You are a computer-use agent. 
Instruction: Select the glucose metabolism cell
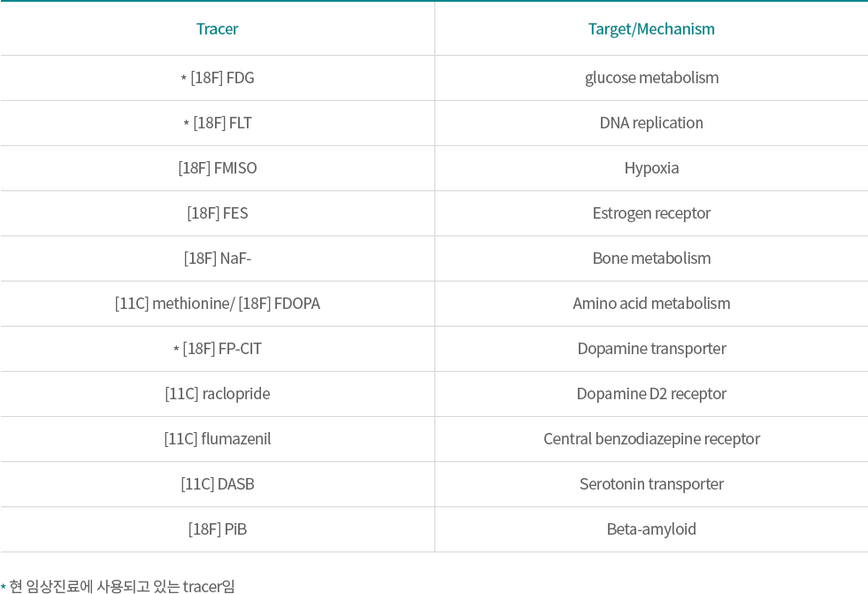pos(651,78)
